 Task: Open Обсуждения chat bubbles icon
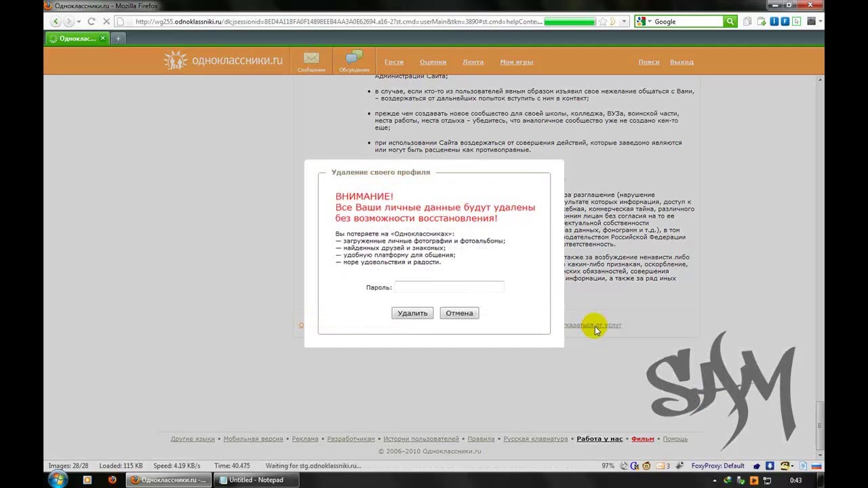click(354, 62)
